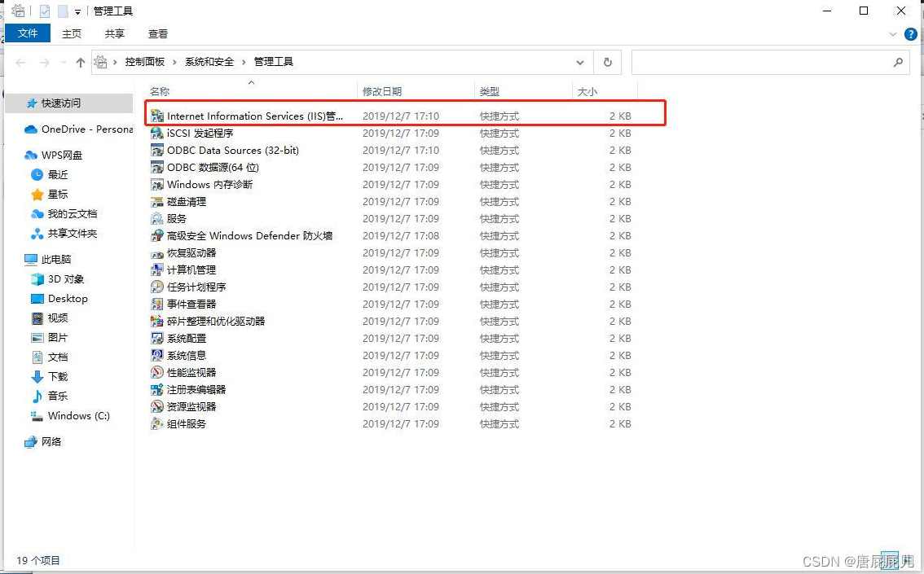Sort by the 修改日期 column header
The width and height of the screenshot is (924, 574).
(x=382, y=92)
